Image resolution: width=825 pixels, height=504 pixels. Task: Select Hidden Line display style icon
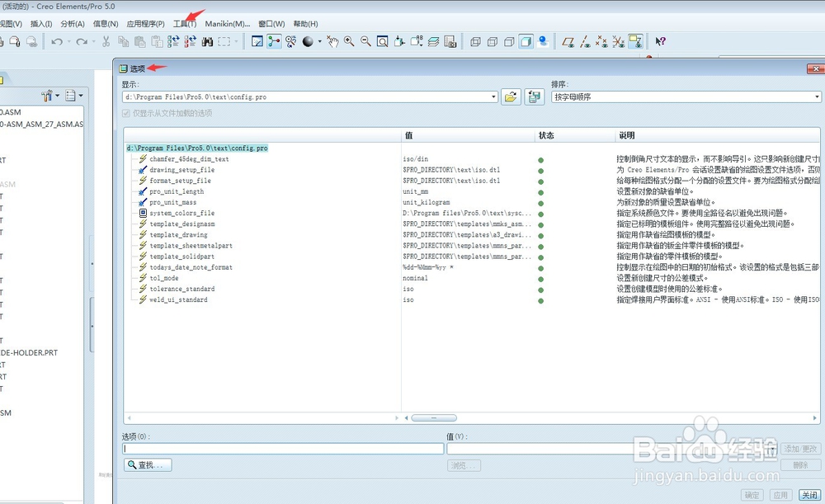click(493, 41)
